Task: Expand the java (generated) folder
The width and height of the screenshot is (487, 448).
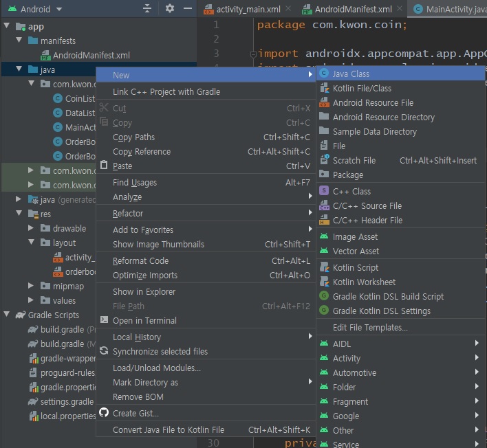Action: tap(19, 199)
